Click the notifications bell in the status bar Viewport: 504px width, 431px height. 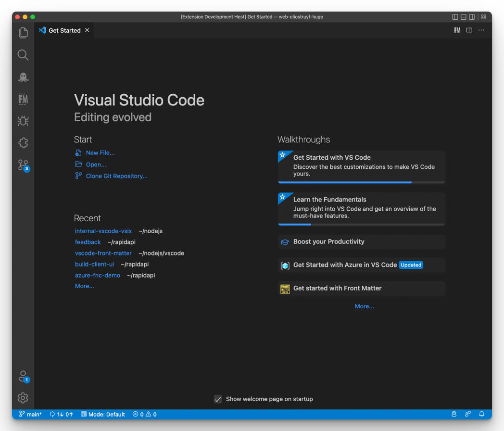pyautogui.click(x=481, y=414)
